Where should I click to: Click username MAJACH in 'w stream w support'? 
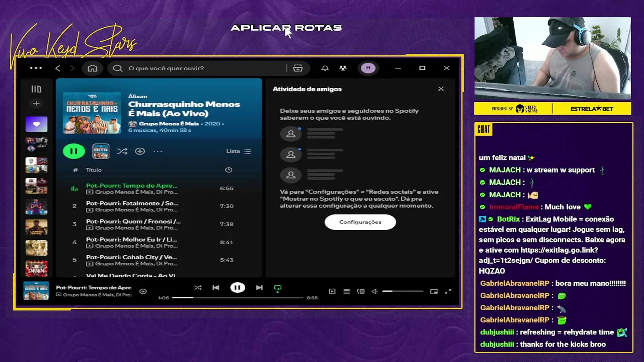[505, 170]
